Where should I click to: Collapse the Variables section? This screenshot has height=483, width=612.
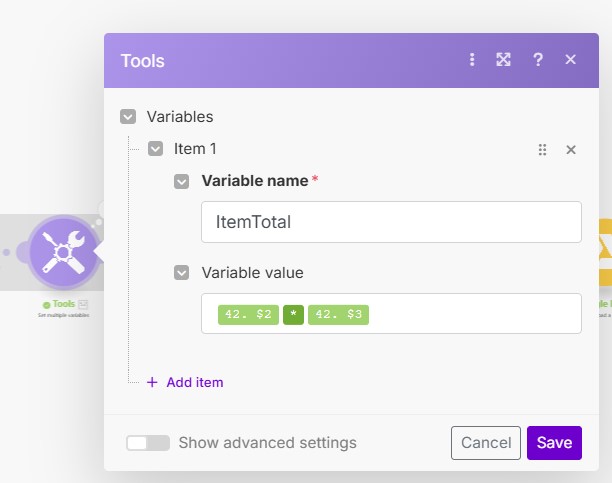tap(128, 116)
